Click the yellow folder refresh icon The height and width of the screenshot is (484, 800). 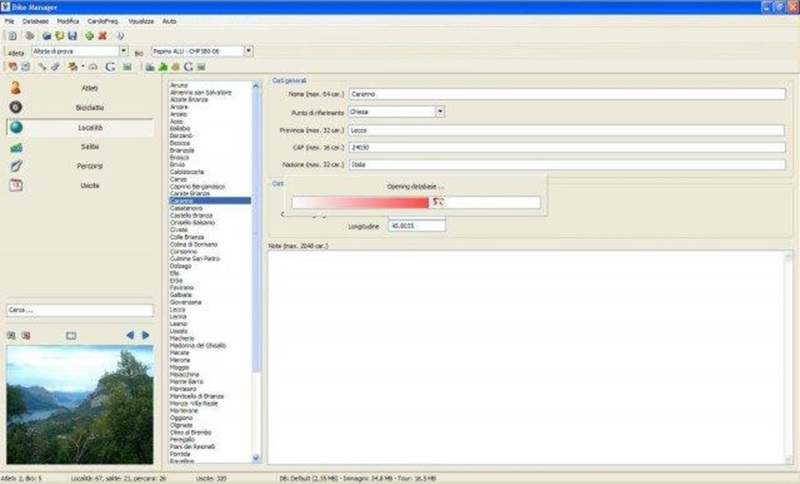[59, 36]
